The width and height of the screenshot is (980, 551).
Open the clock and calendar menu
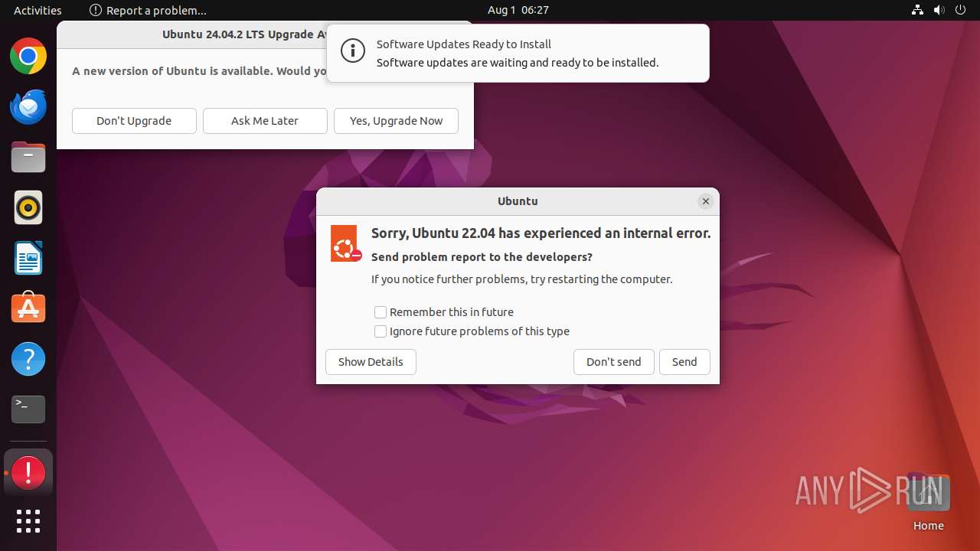pos(518,10)
